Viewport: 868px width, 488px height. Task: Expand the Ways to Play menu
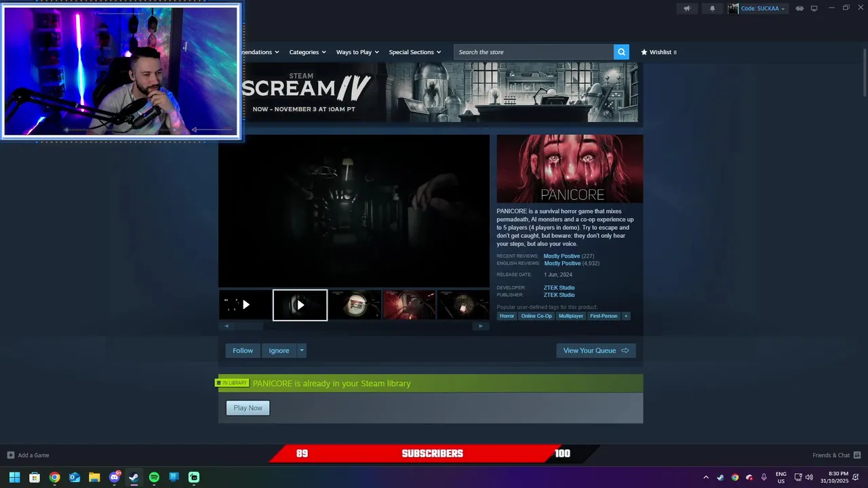tap(357, 52)
